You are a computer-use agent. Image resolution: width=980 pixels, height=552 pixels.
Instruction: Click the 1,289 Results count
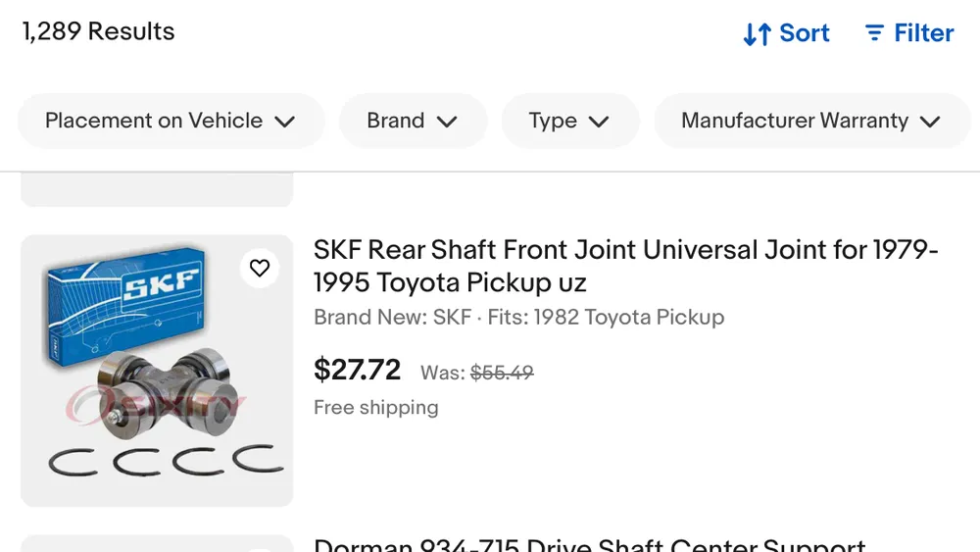98,31
